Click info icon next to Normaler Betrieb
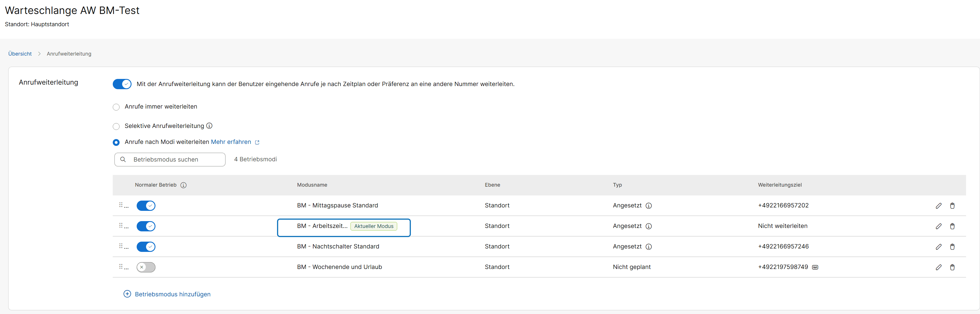980x314 pixels. pos(183,185)
